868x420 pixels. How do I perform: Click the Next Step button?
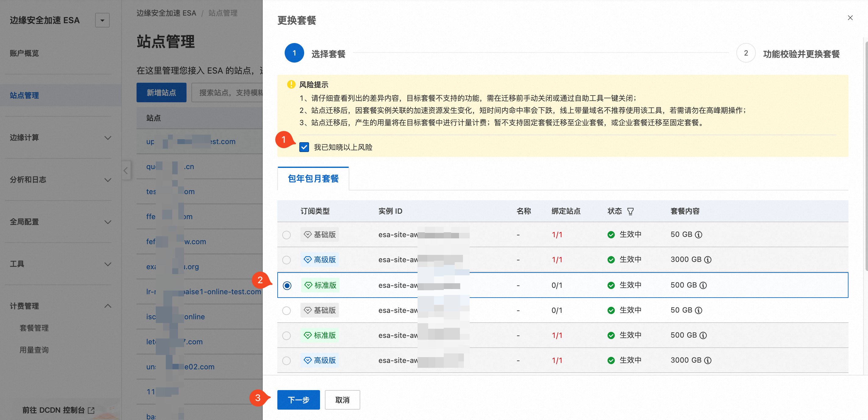point(298,400)
